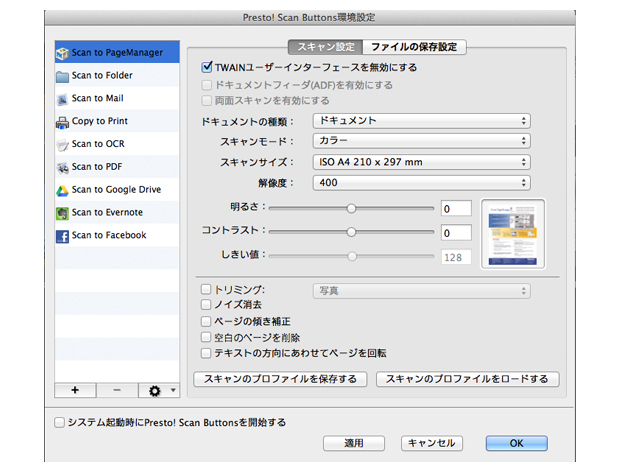Open the スキャンモード dropdown showing カラー
This screenshot has height=468, width=620.
422,141
